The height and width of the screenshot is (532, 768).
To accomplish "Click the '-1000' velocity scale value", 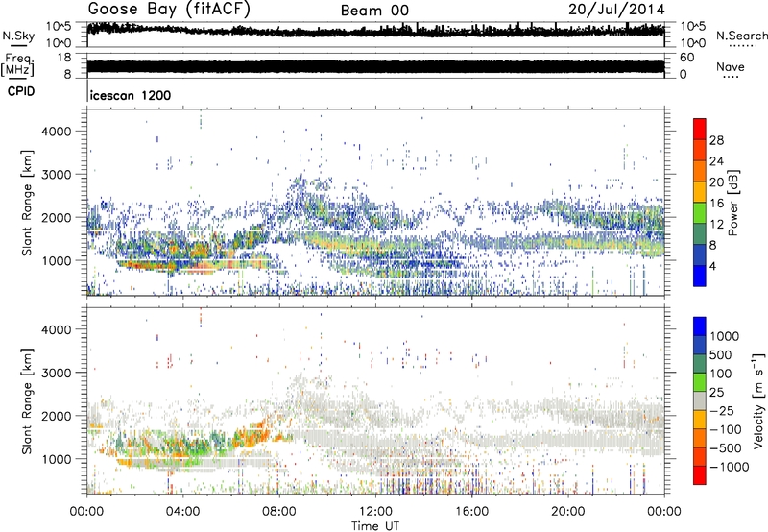I will coord(730,467).
